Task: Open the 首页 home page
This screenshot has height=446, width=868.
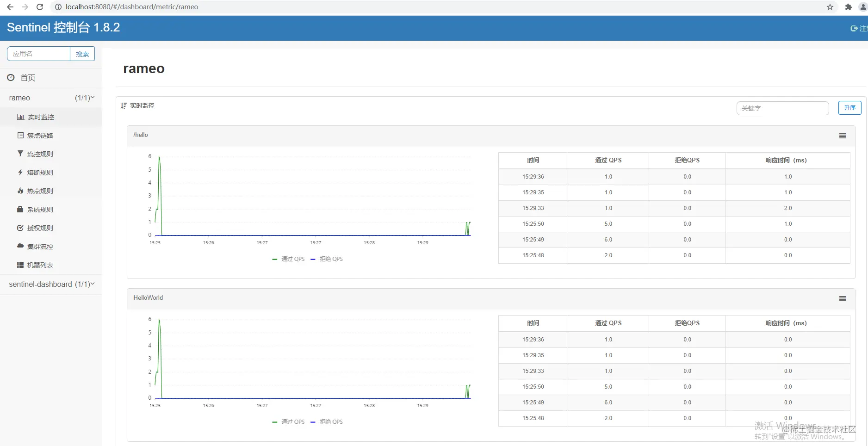Action: (x=28, y=78)
